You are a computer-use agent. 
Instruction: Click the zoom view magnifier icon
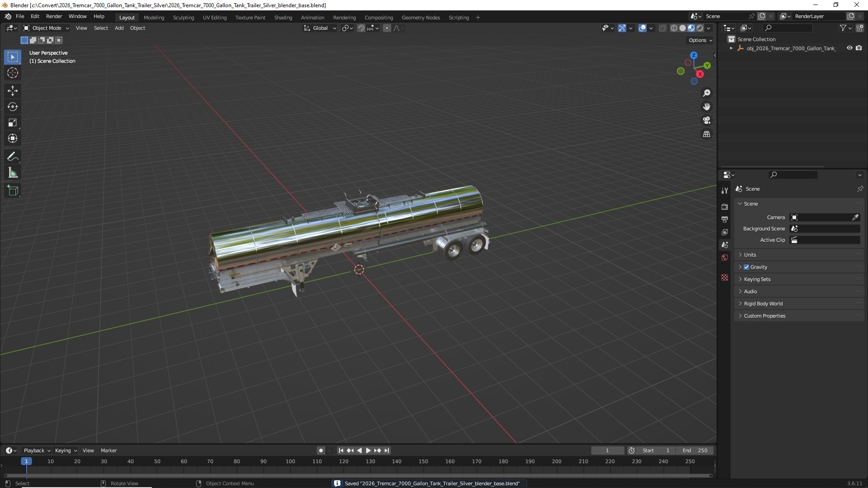(x=707, y=93)
